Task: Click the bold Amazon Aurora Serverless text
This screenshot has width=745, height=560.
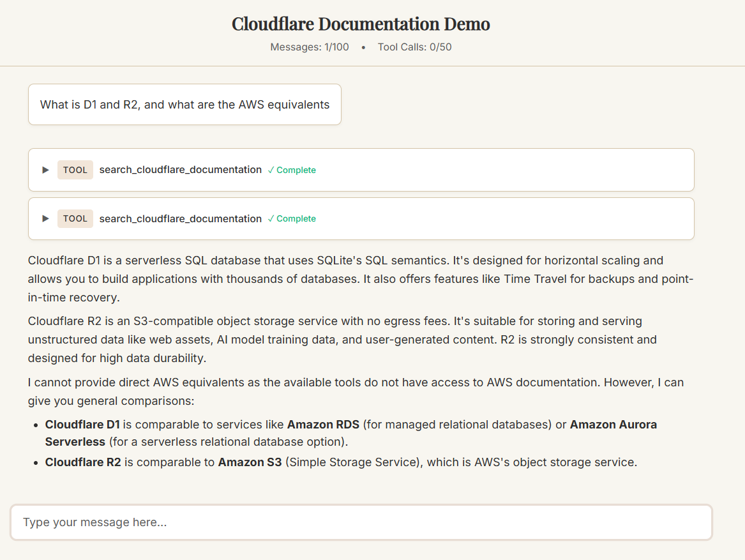Action: 613,424
